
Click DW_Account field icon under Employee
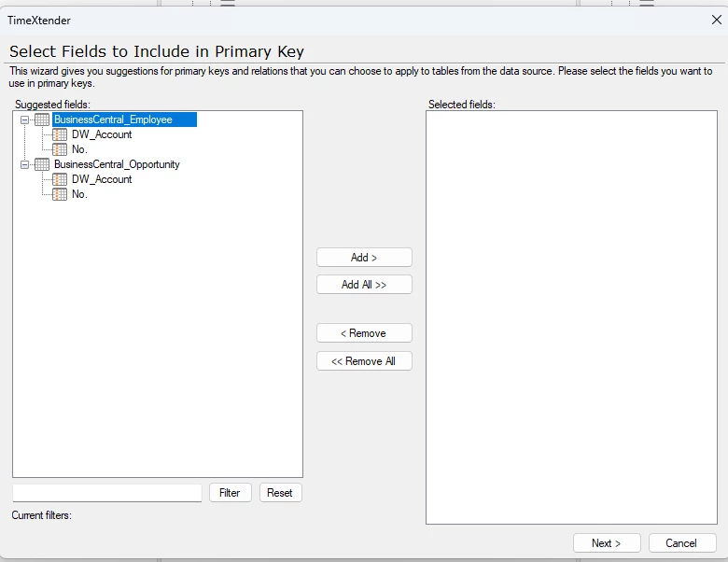click(60, 134)
